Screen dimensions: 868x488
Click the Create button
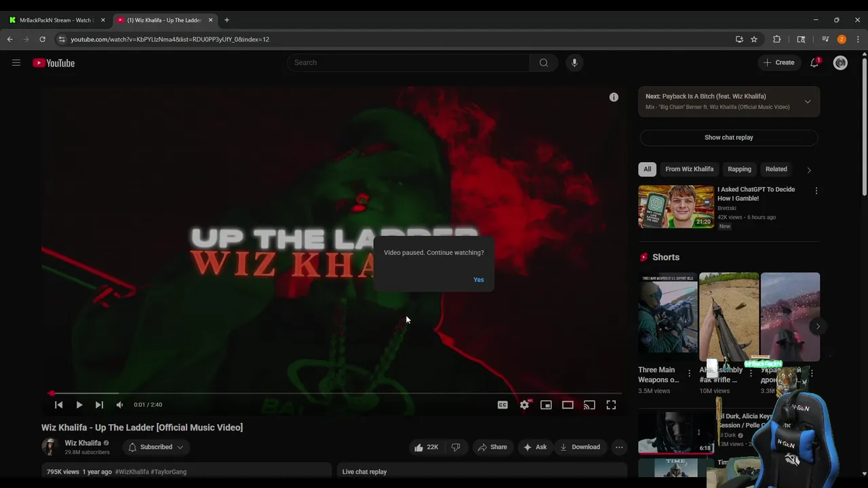point(778,63)
